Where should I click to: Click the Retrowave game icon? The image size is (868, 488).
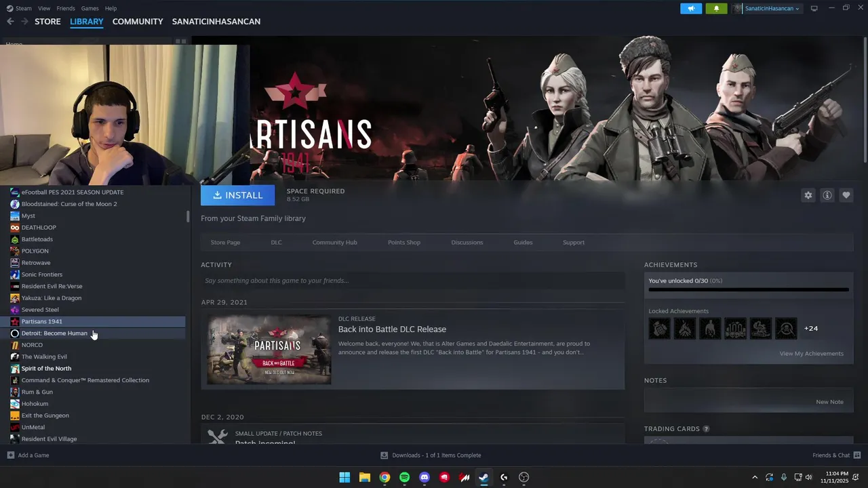point(15,263)
